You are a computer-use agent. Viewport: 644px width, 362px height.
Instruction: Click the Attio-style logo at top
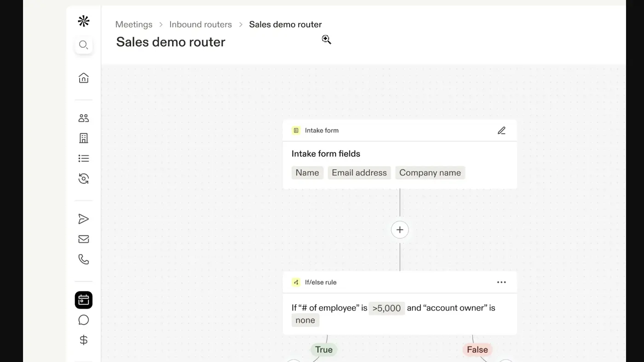(83, 21)
